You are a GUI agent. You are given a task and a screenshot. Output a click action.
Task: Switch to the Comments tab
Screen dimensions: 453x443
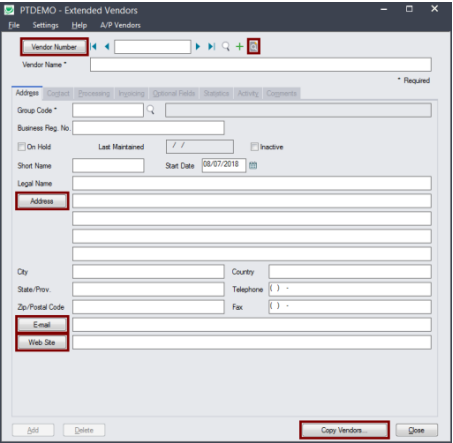282,93
